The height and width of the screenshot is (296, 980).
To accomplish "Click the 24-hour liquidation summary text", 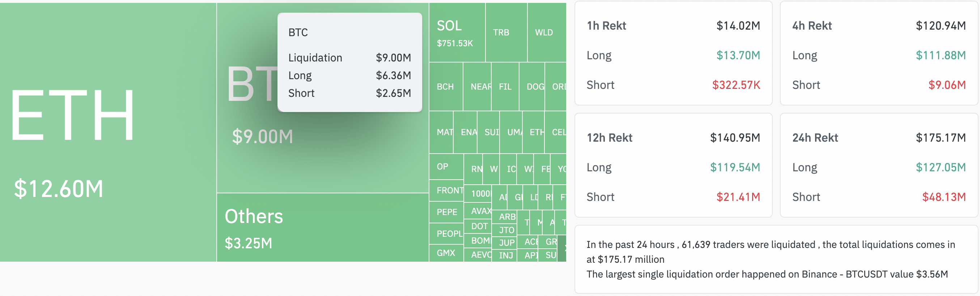I will pos(771,252).
